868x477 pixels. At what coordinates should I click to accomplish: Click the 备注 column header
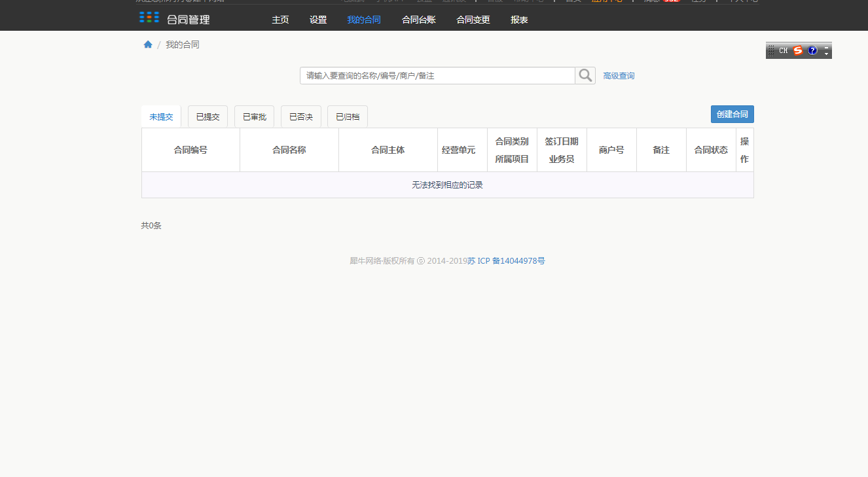pyautogui.click(x=661, y=150)
